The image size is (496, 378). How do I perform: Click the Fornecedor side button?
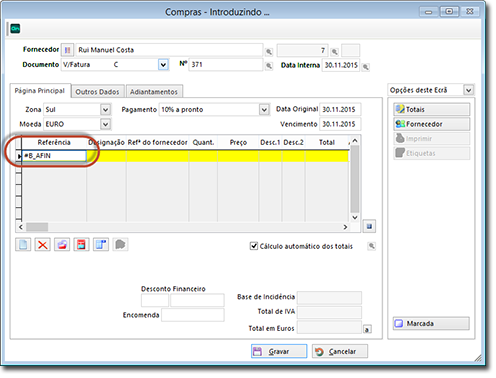coord(432,124)
